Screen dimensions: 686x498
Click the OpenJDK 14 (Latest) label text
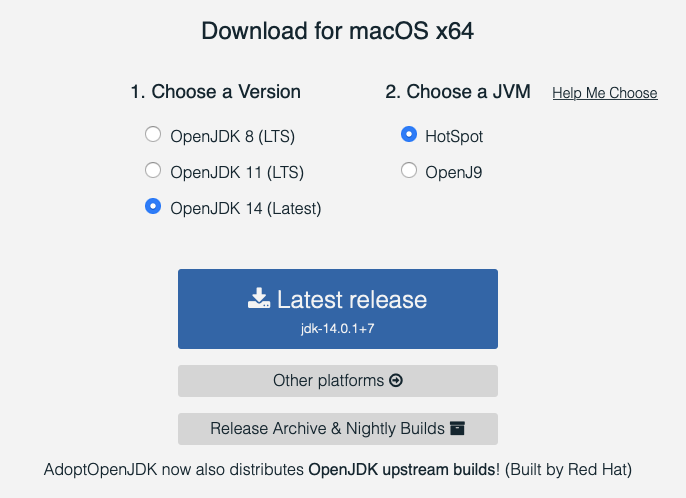point(245,208)
